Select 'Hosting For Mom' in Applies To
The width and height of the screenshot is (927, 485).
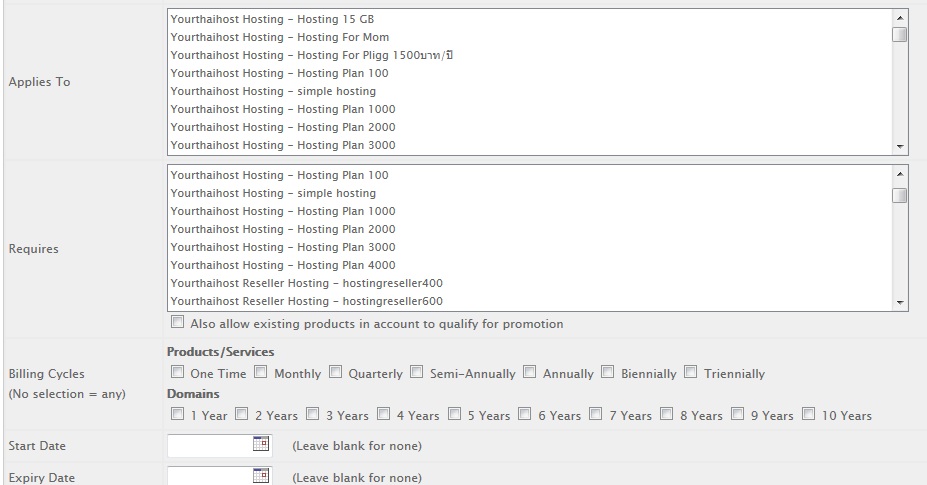530,37
